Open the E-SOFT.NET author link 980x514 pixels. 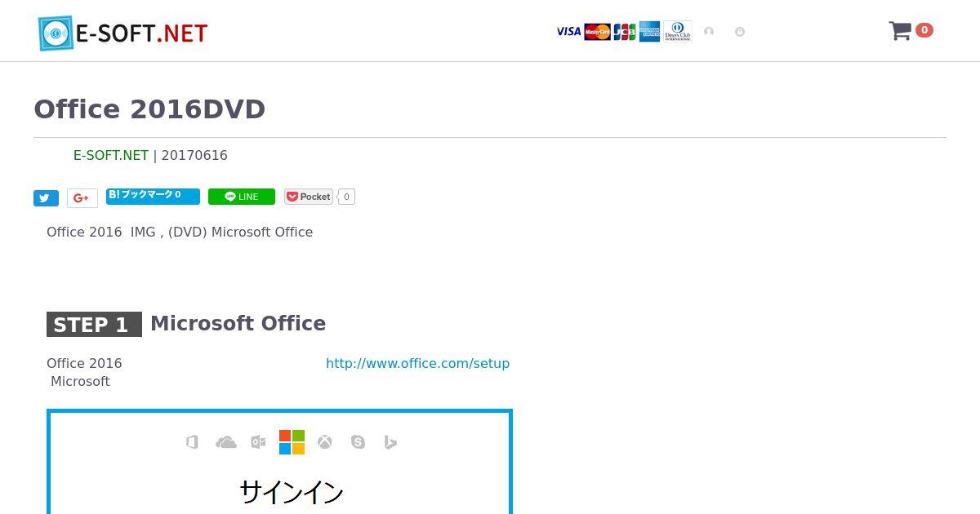coord(111,155)
